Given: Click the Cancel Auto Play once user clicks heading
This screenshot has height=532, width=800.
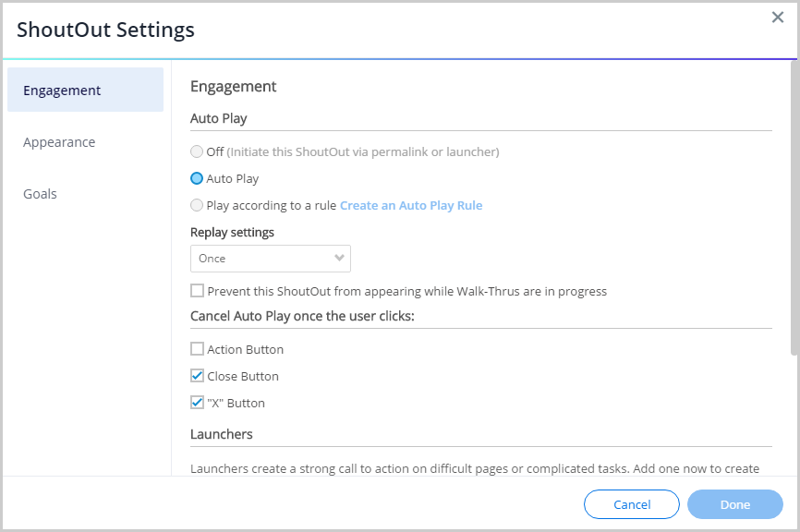Looking at the screenshot, I should [302, 317].
